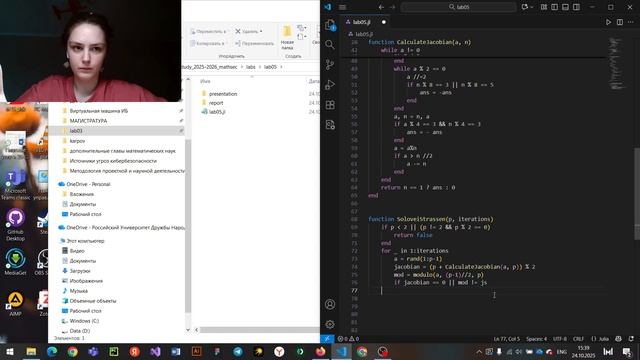The image size is (640, 360).
Task: Click unsaved dot on lab05.jl tab
Action: [384, 22]
